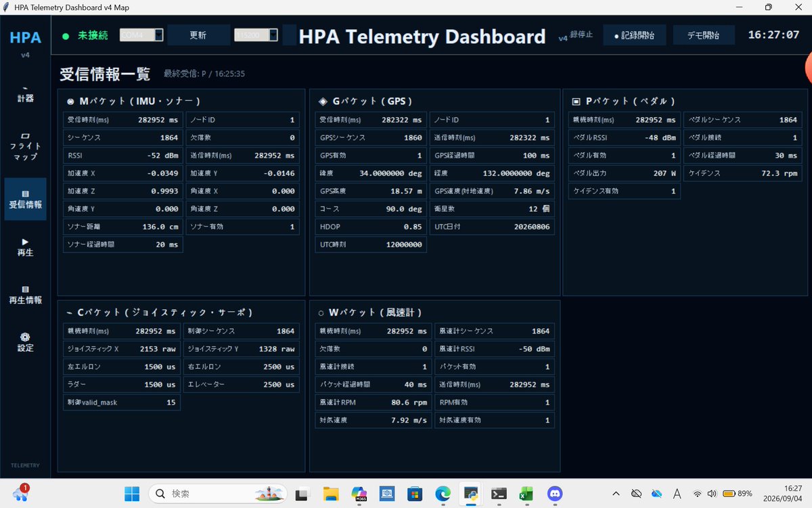Open the 設定 settings page
The image size is (812, 508).
(25, 342)
